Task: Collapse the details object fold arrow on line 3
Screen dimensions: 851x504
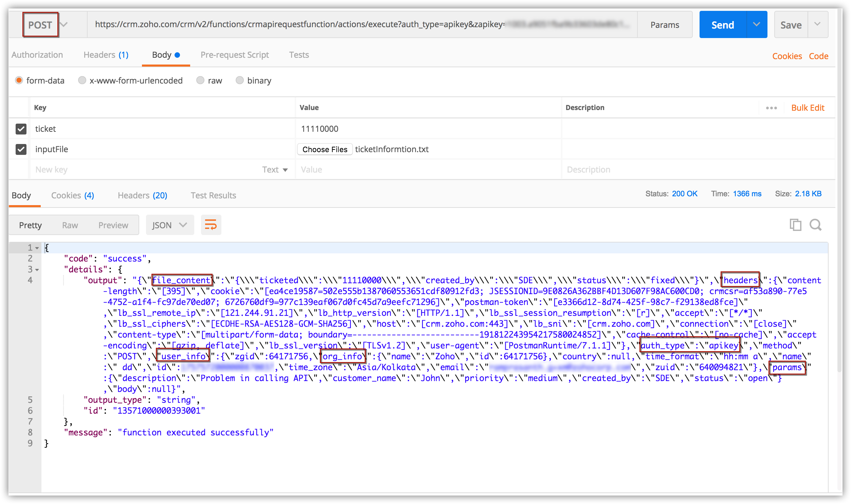Action: tap(37, 270)
